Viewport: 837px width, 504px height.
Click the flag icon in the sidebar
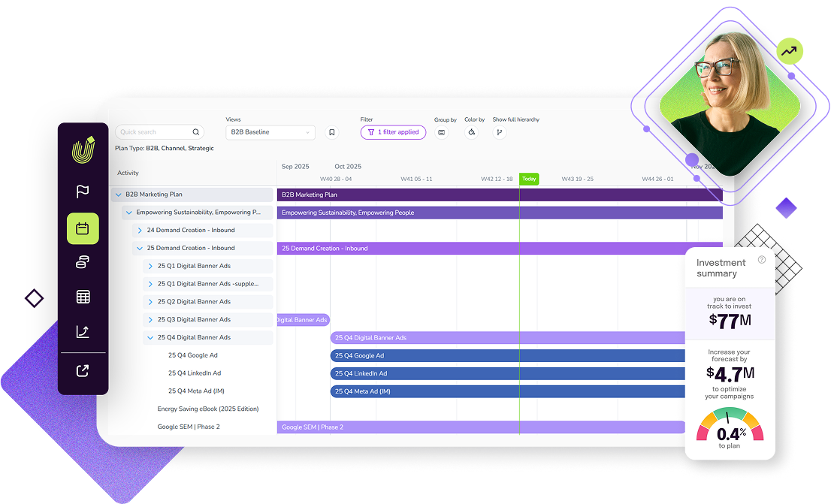83,192
